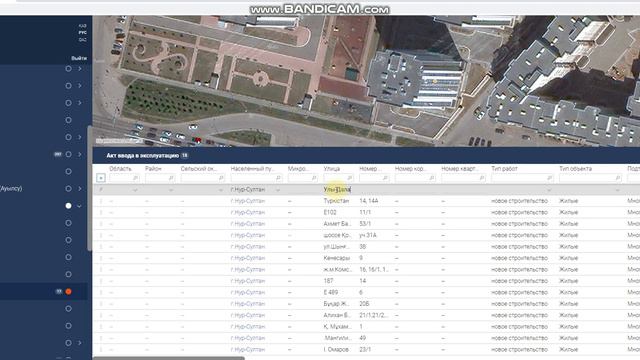
Task: Click новое строительство in the Туркiстан row
Action: point(519,201)
